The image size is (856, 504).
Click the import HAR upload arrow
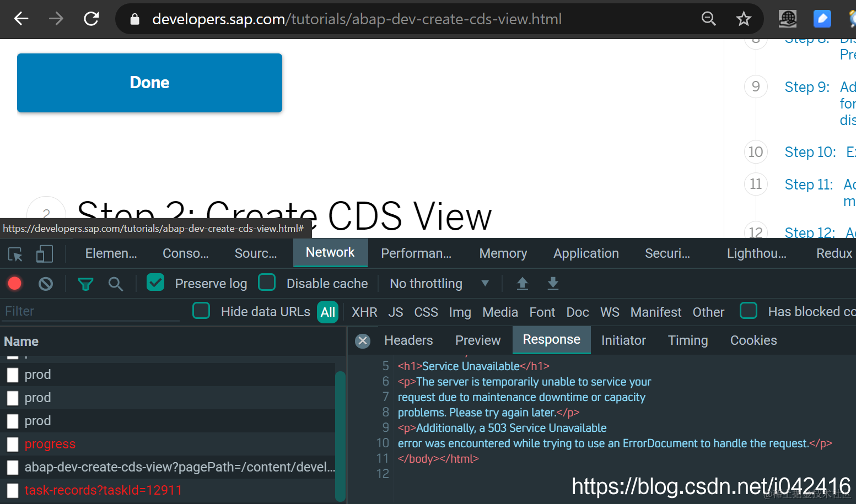523,284
